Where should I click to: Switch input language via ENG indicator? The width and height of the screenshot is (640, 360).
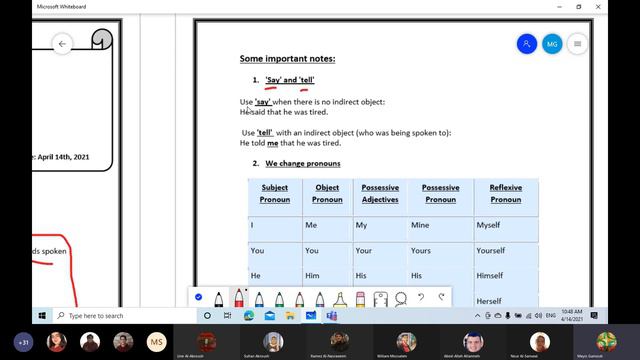click(x=551, y=316)
